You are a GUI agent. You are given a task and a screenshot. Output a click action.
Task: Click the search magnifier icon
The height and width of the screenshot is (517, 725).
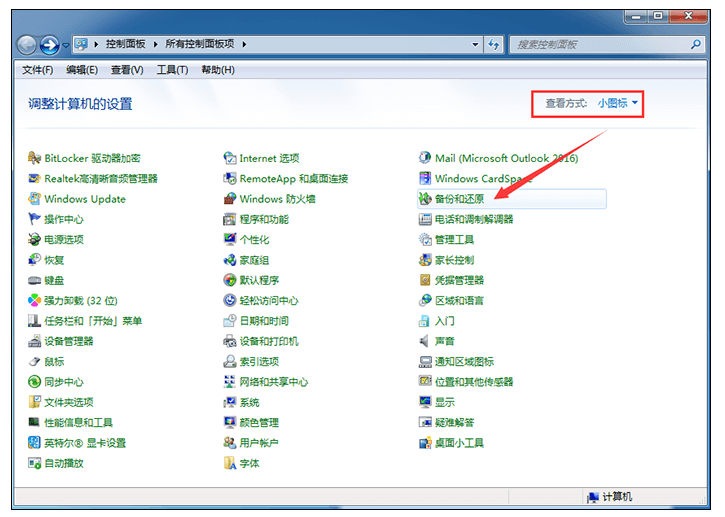point(696,44)
